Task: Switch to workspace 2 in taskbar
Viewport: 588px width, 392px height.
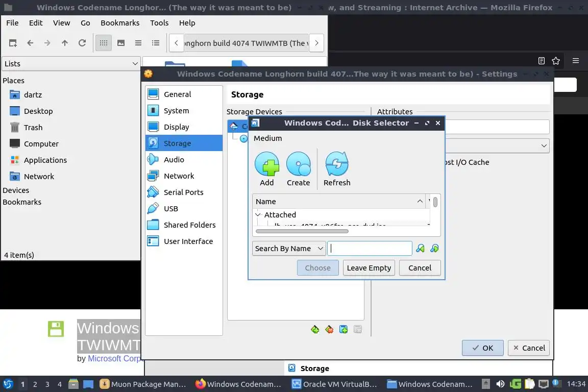Action: point(35,384)
